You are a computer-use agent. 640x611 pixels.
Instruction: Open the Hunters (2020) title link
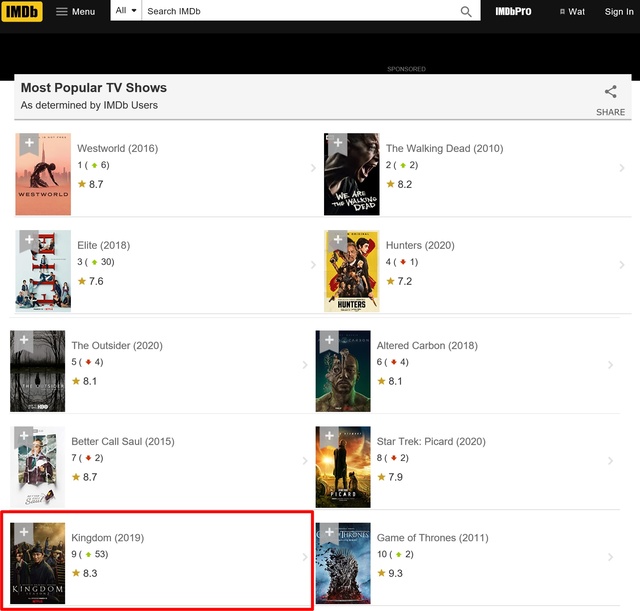pos(420,245)
